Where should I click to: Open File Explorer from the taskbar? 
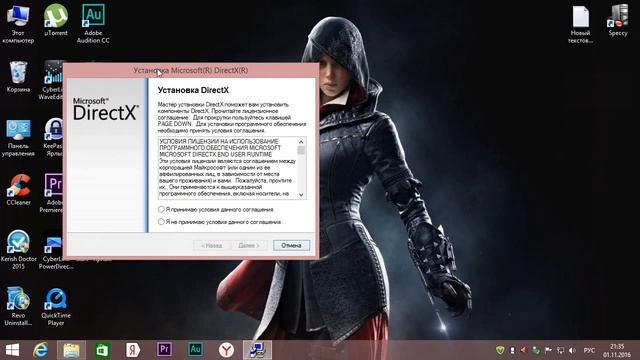pos(71,350)
